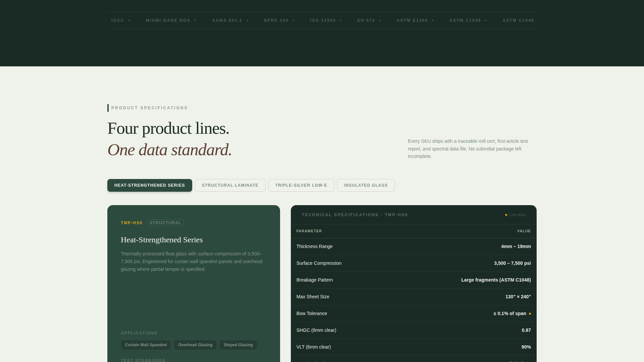
Task: Select the EN 572 standard
Action: click(366, 20)
